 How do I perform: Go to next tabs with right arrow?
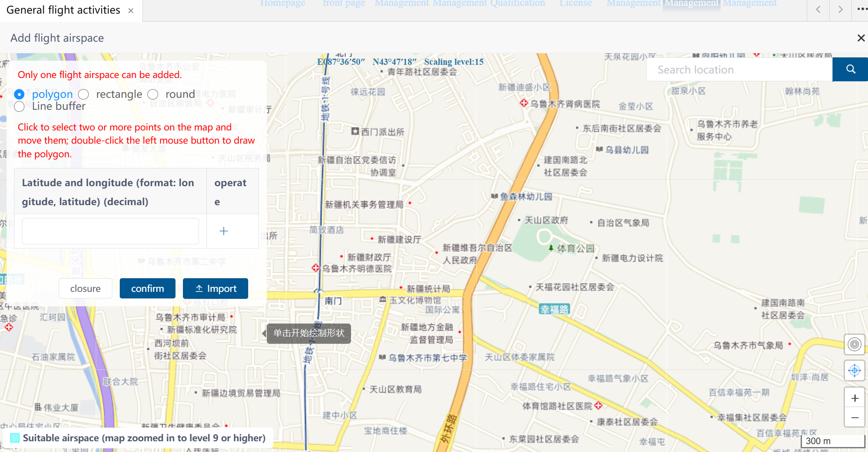coord(840,9)
